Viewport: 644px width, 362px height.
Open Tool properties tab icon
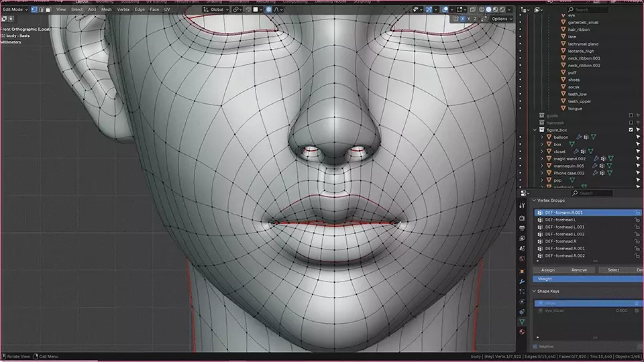[522, 205]
